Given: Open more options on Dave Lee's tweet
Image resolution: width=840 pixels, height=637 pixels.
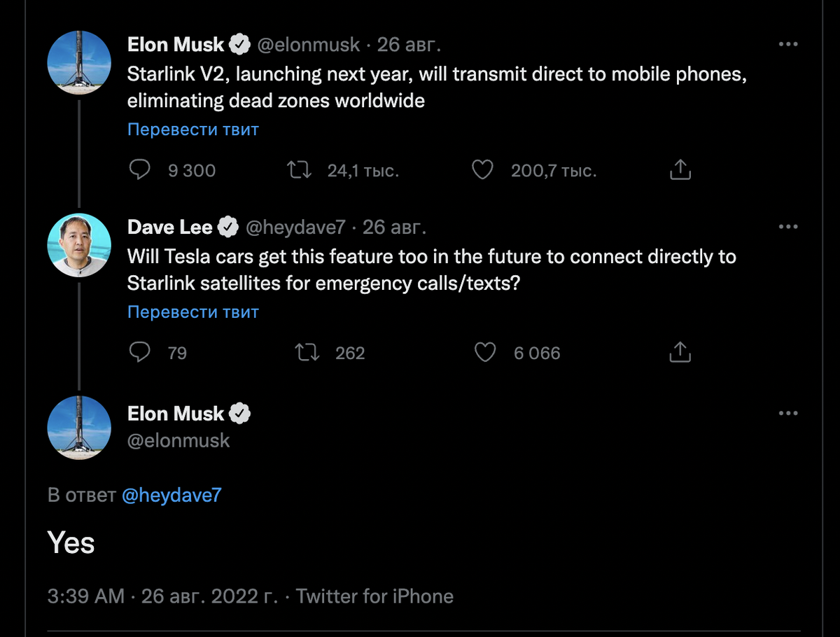Looking at the screenshot, I should pos(788,227).
